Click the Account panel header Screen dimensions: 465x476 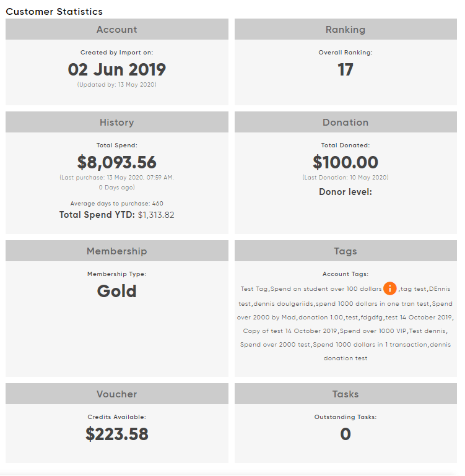click(x=117, y=30)
